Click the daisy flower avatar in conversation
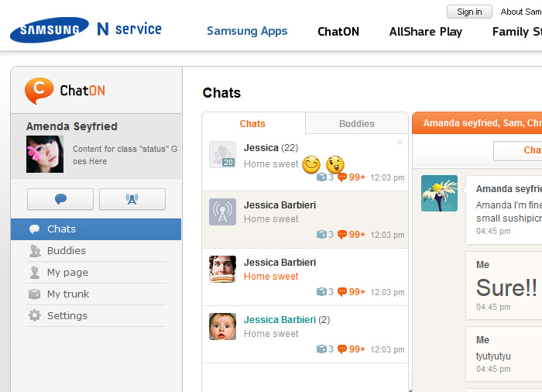This screenshot has width=542, height=392. [439, 194]
